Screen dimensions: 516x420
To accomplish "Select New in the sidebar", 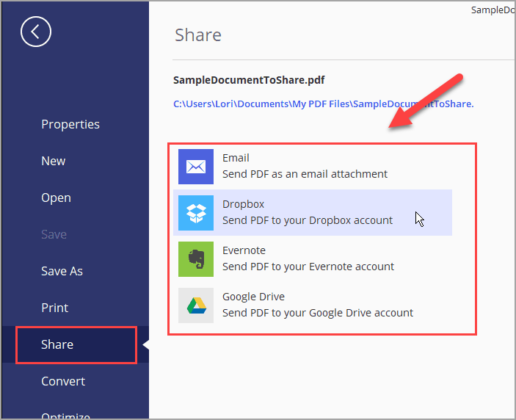I will pos(54,161).
